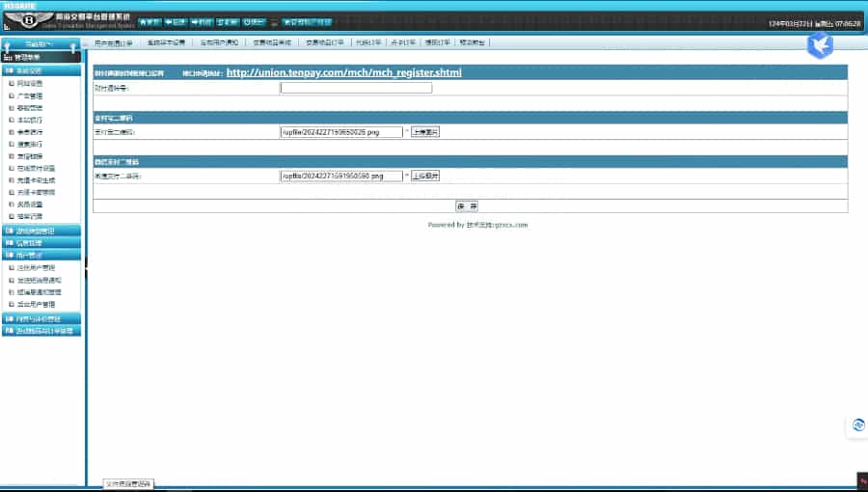Open the 后台用户管理 sidebar item
Viewport: 868px width, 492px height.
coord(36,305)
